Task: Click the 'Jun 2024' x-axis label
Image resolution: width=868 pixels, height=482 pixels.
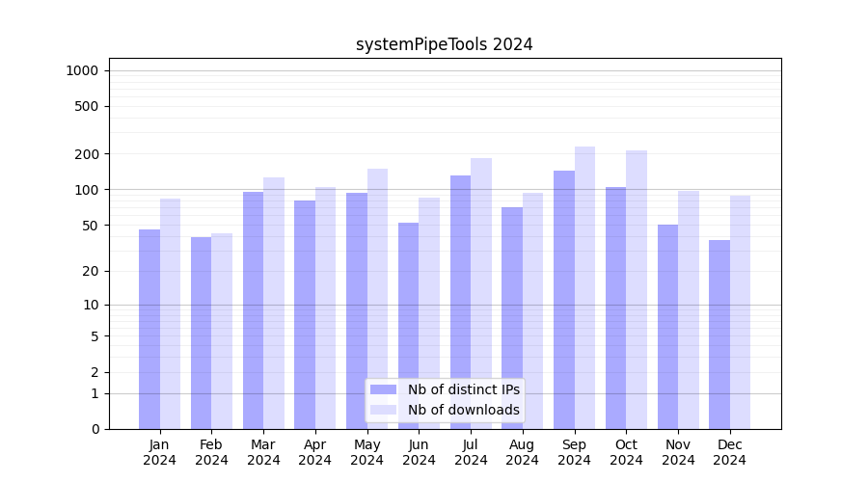Action: click(419, 452)
